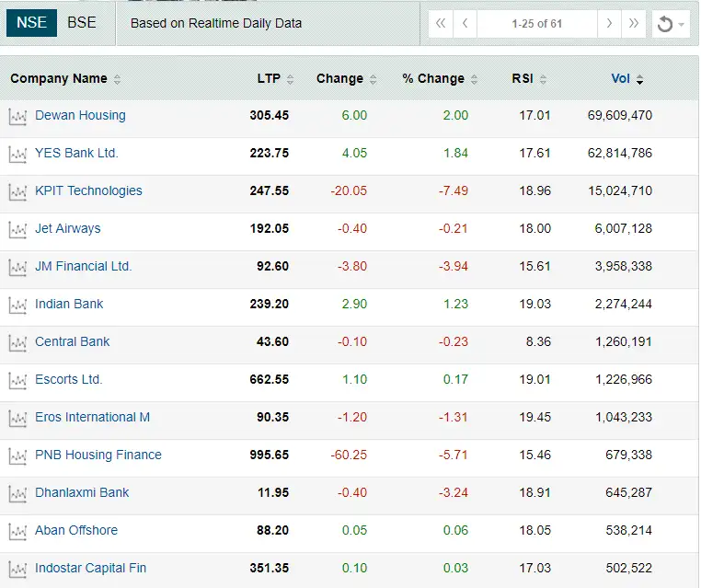
Task: Select change value -20.05
Action: [x=349, y=190]
